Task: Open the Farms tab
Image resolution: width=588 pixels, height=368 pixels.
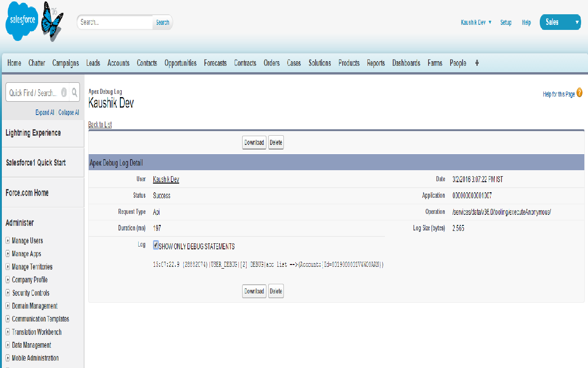Action: (435, 63)
